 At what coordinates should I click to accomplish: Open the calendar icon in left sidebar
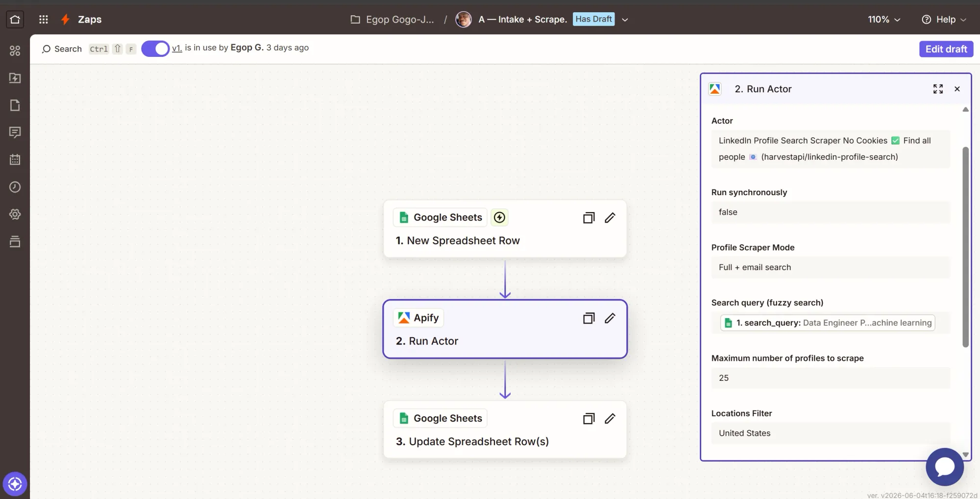click(15, 159)
